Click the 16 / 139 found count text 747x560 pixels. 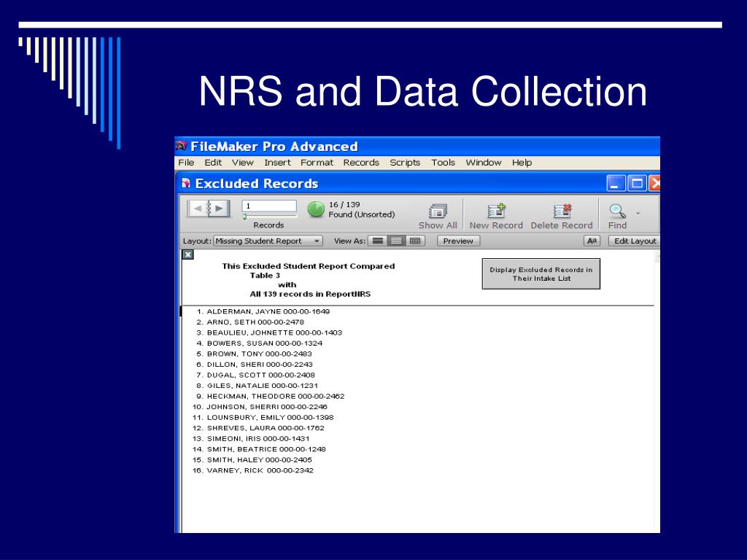[x=344, y=204]
